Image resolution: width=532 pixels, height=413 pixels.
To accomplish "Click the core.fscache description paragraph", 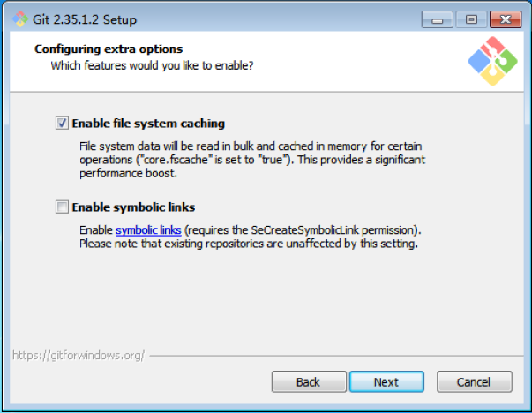I will click(252, 160).
